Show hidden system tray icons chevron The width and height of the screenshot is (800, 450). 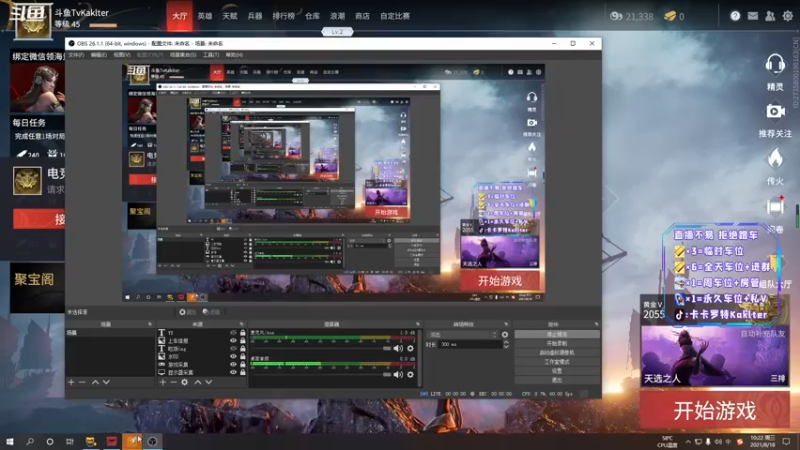tap(688, 441)
